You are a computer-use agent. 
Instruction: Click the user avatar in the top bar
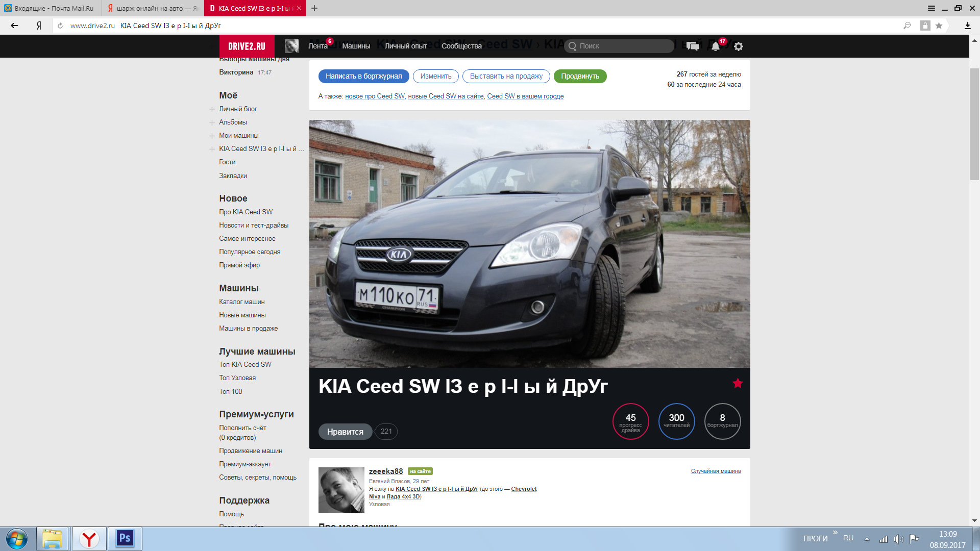point(291,46)
